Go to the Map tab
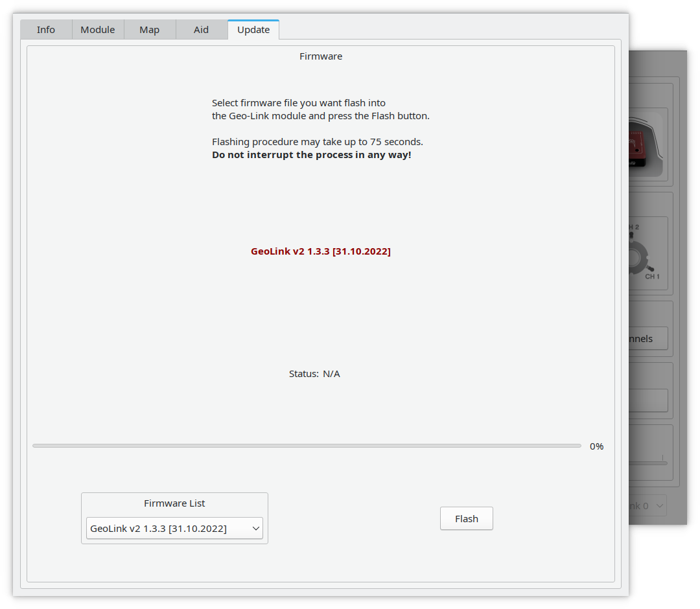The image size is (700, 609). click(x=150, y=30)
